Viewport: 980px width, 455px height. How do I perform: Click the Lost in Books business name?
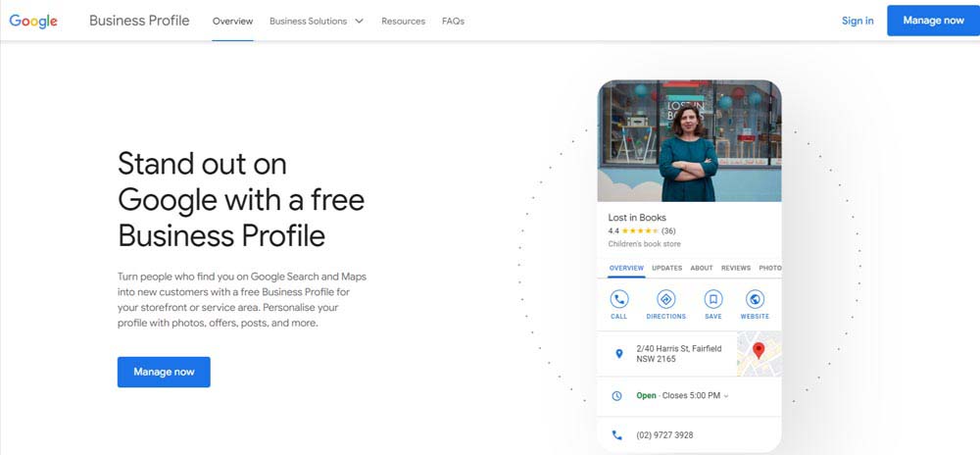coord(637,218)
